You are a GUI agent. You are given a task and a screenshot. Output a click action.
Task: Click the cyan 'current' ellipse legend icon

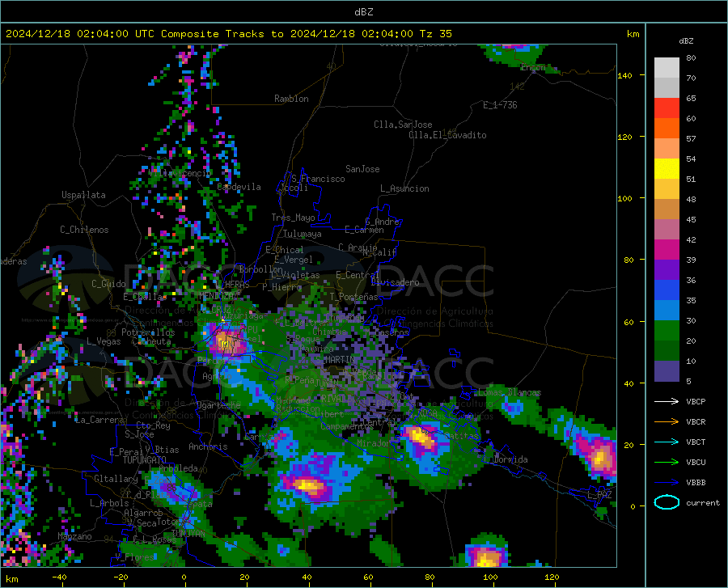(667, 502)
